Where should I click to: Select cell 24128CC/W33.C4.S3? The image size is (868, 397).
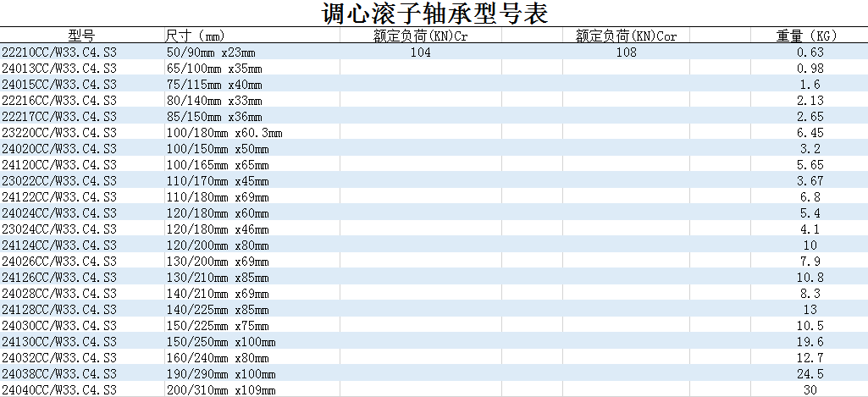point(59,310)
